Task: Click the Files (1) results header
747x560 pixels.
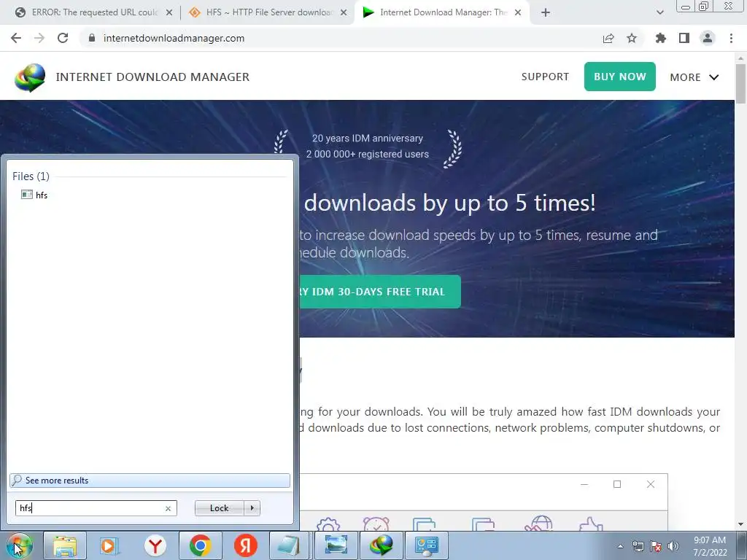Action: tap(31, 176)
